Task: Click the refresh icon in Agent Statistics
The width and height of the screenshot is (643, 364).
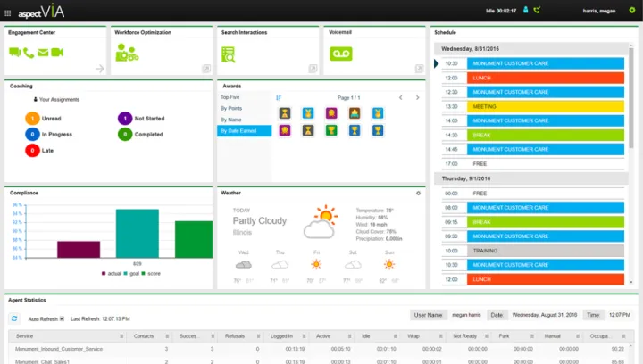Action: pyautogui.click(x=14, y=318)
